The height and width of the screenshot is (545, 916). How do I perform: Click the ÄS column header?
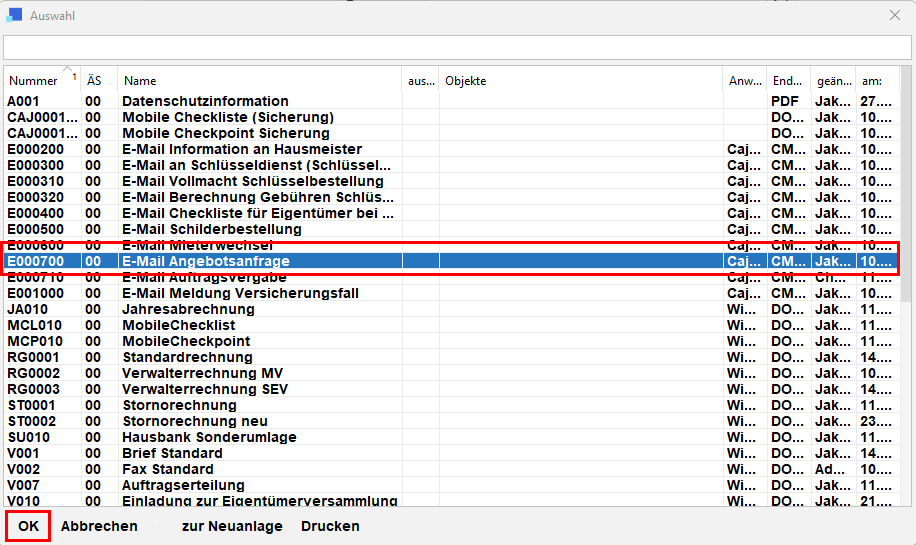point(94,81)
